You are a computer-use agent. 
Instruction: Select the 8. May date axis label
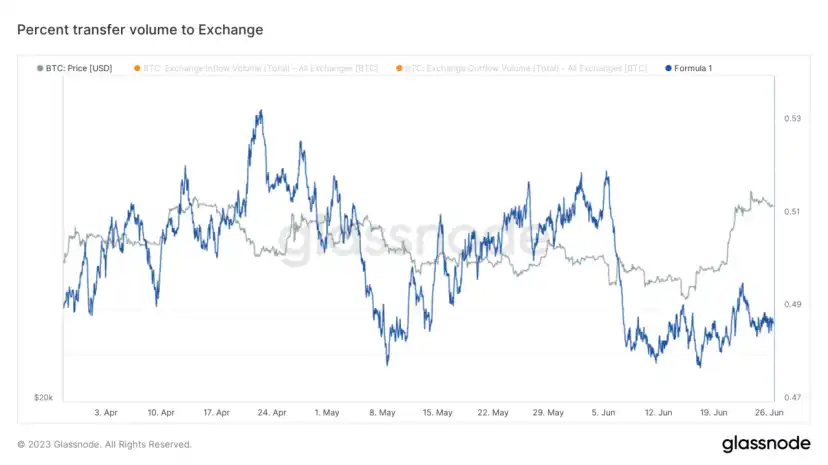[x=382, y=412]
